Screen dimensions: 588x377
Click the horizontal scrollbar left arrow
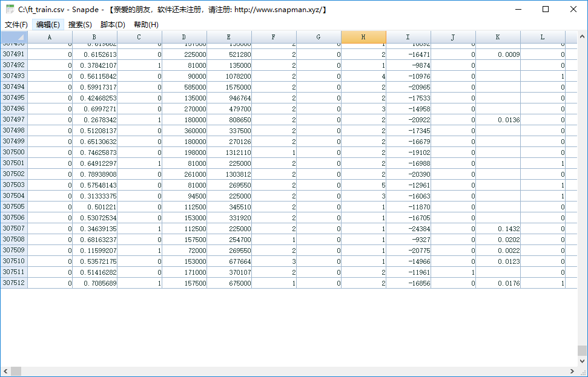tap(5, 370)
